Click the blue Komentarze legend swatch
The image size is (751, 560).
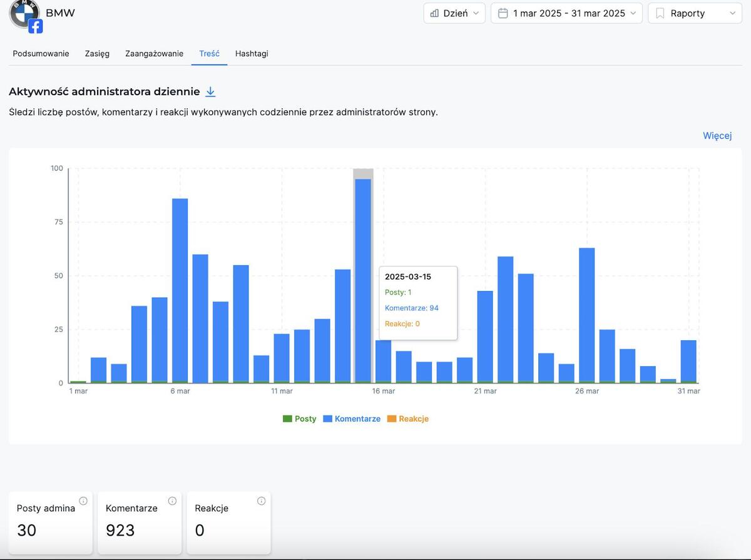coord(327,419)
